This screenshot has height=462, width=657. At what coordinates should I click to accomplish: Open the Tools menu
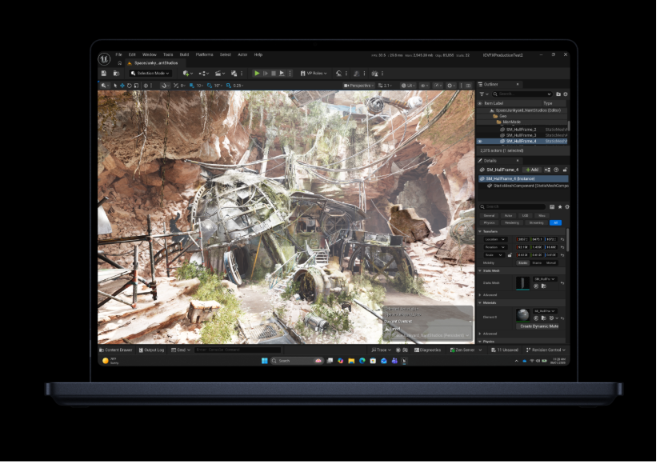coord(168,54)
